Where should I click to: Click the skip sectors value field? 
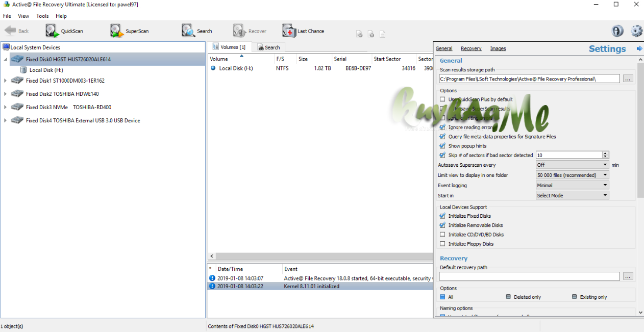tap(569, 155)
